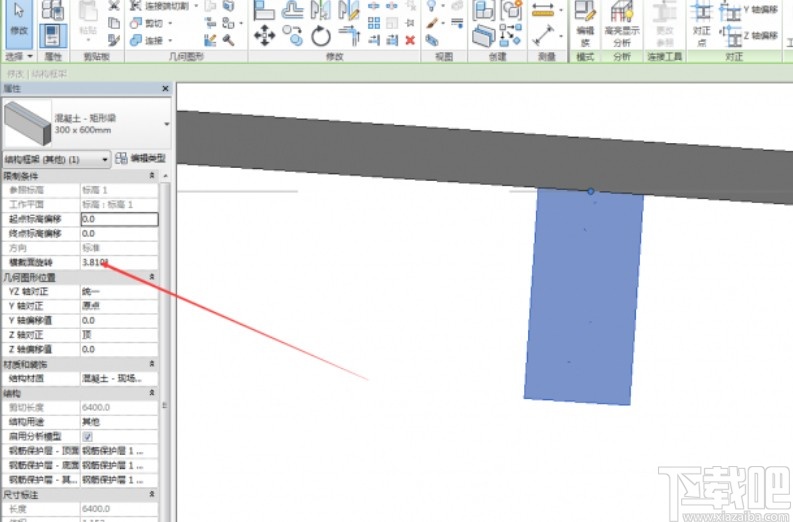
Task: Open the Cut (剪切) dropdown arrow
Action: coord(170,23)
